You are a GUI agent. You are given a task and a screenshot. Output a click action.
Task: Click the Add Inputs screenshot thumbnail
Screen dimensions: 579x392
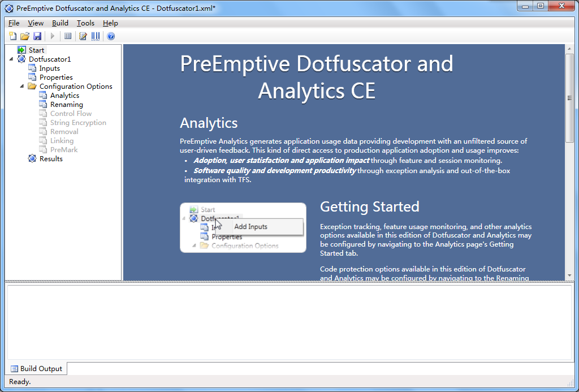[243, 227]
